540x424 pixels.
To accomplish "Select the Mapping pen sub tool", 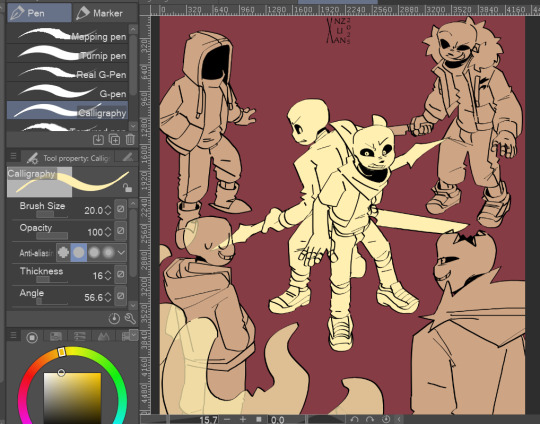I will pos(68,34).
